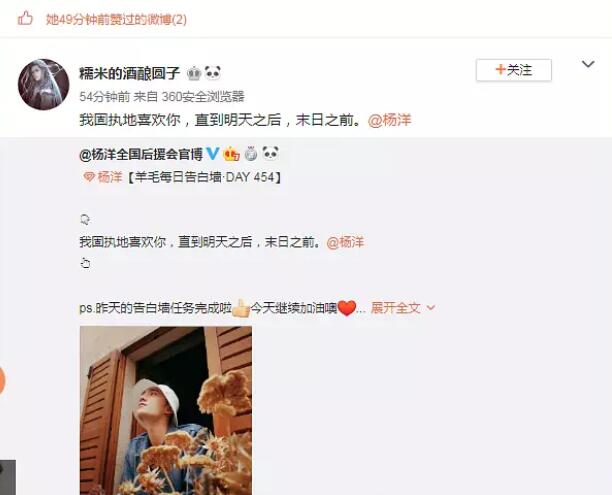
Task: Click the crown badge beside the 糯米的酒酿圆子 username
Action: pos(194,73)
